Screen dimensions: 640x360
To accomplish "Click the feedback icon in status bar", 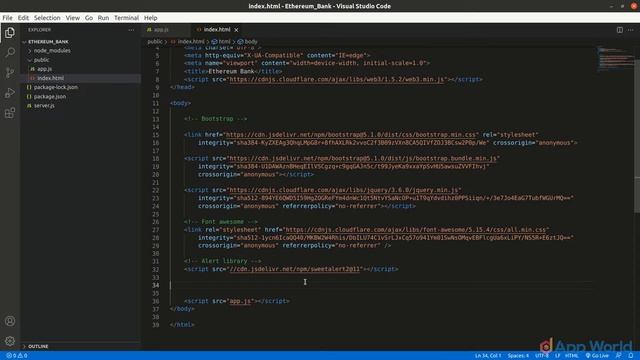I will coord(618,356).
